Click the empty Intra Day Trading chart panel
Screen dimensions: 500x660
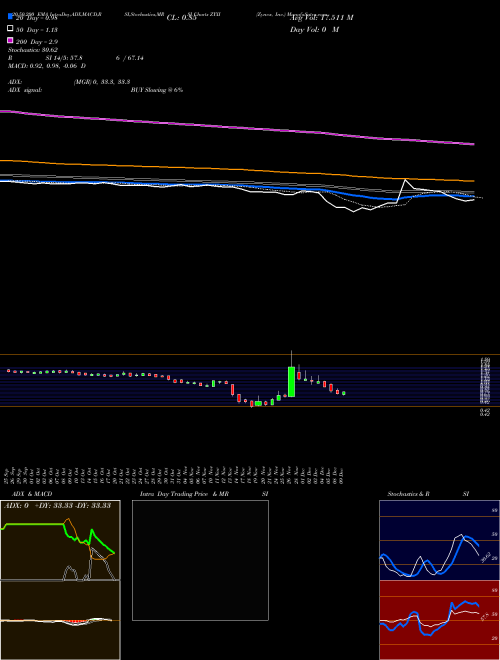(200, 560)
